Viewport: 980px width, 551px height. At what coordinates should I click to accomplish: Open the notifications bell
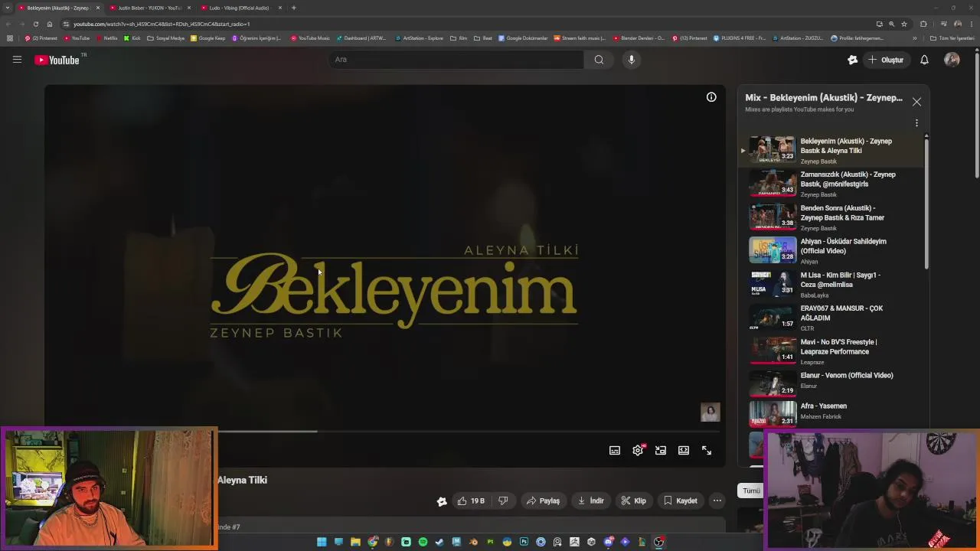[x=924, y=60]
